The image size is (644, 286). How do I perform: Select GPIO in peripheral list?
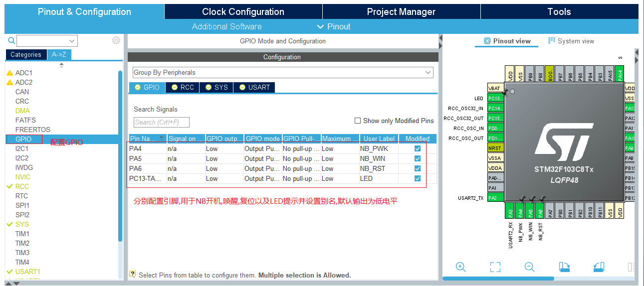coord(23,139)
